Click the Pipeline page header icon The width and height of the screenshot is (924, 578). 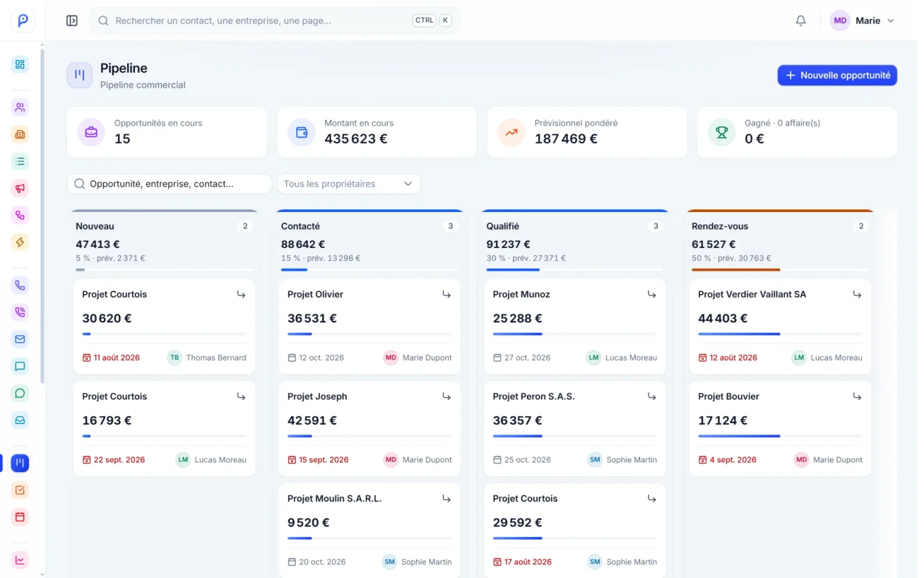(79, 75)
